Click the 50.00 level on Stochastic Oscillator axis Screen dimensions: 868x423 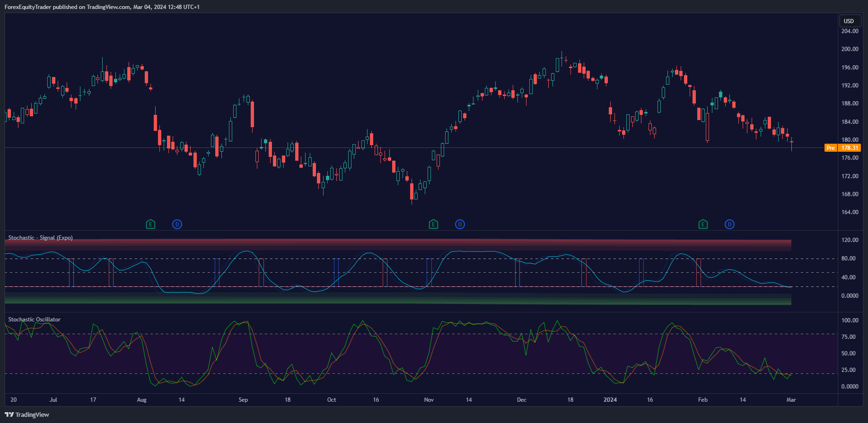tap(848, 354)
